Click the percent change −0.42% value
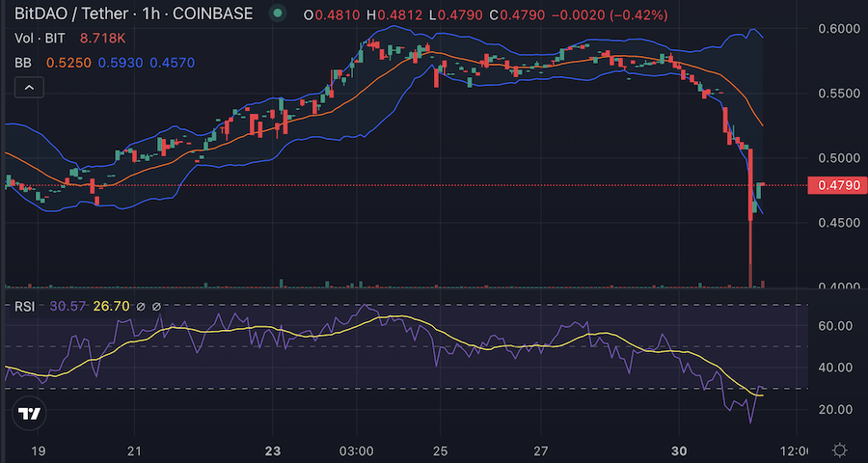This screenshot has width=868, height=463. [638, 14]
